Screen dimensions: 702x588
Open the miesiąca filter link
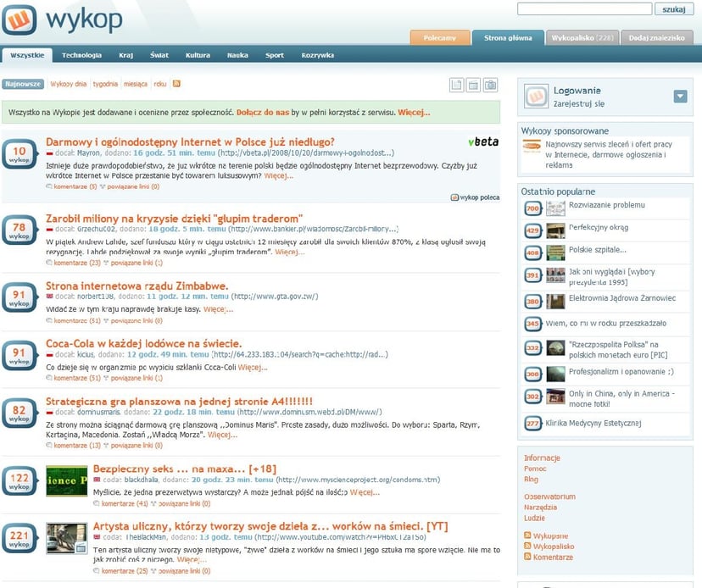pyautogui.click(x=136, y=84)
